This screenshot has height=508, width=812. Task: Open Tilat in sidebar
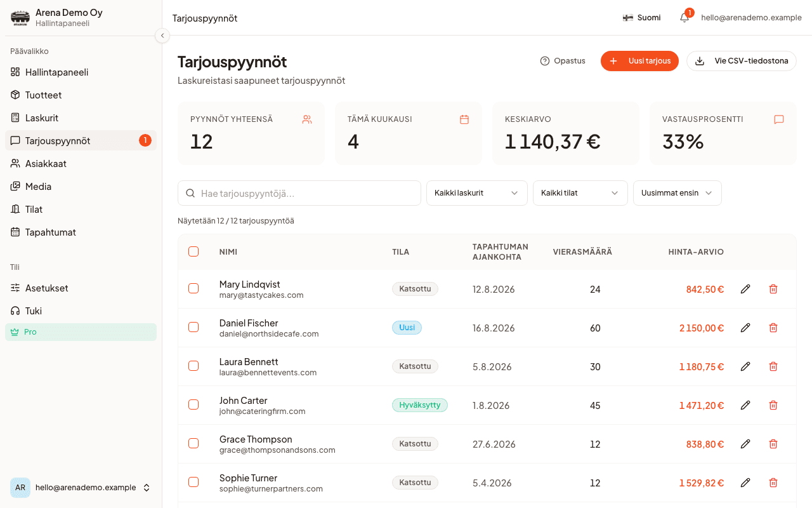tap(81, 209)
